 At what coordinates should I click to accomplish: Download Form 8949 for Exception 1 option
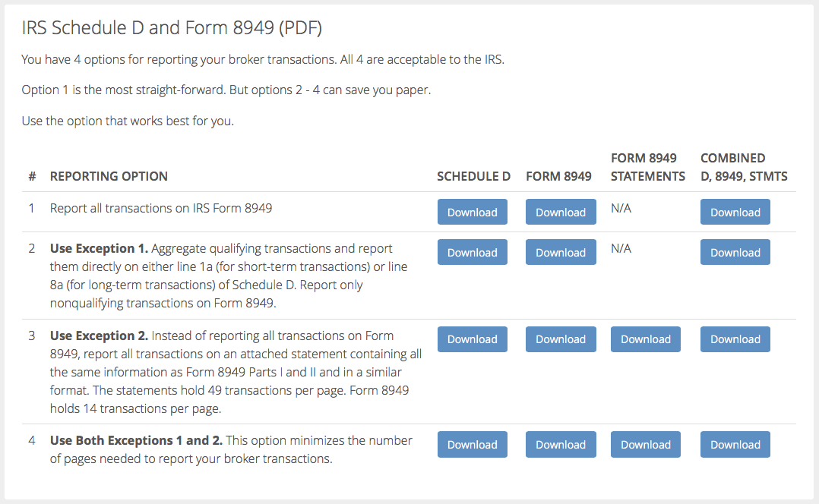(x=561, y=252)
